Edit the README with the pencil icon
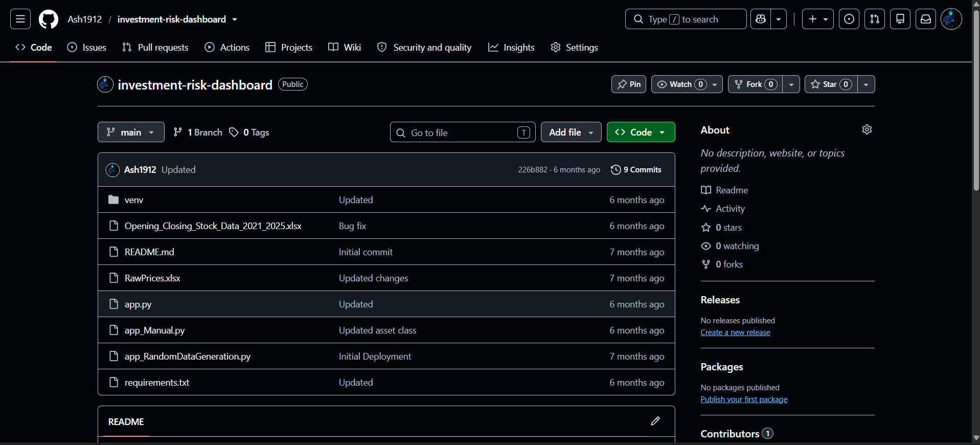The width and height of the screenshot is (980, 445). [x=655, y=421]
